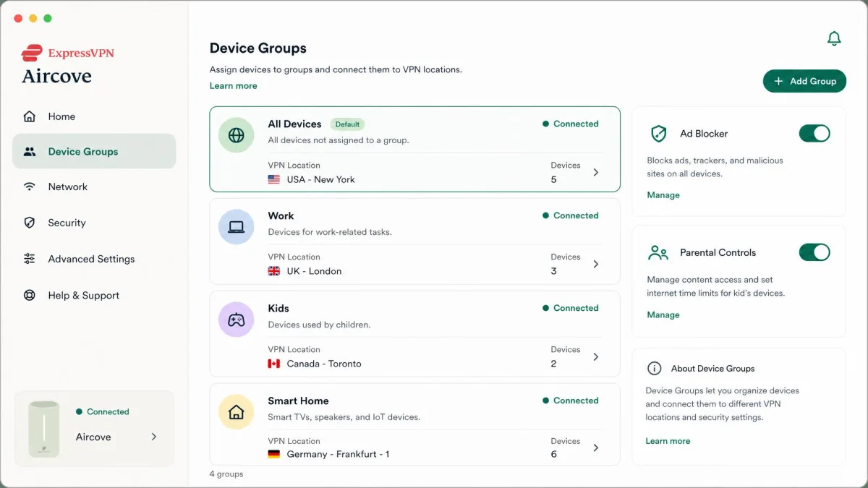Click Learn more in About Device Groups
868x488 pixels.
pyautogui.click(x=668, y=441)
